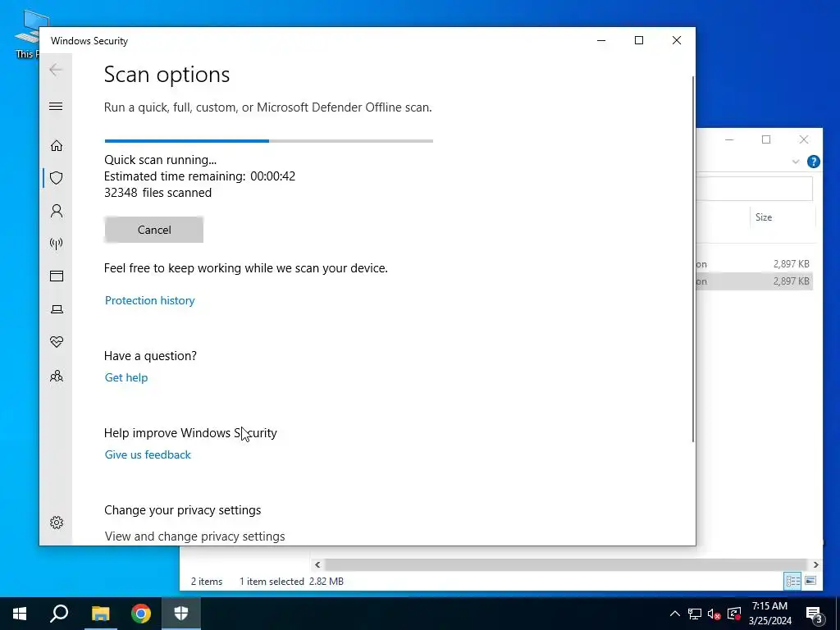Open muted volume tray icon
The height and width of the screenshot is (630, 840).
tap(714, 614)
